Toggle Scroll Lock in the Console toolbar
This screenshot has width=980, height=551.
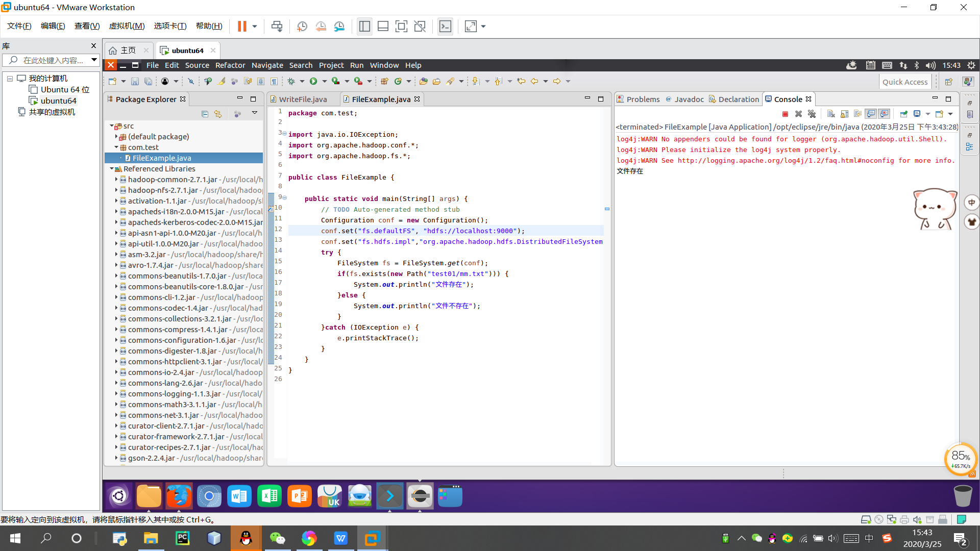[844, 114]
